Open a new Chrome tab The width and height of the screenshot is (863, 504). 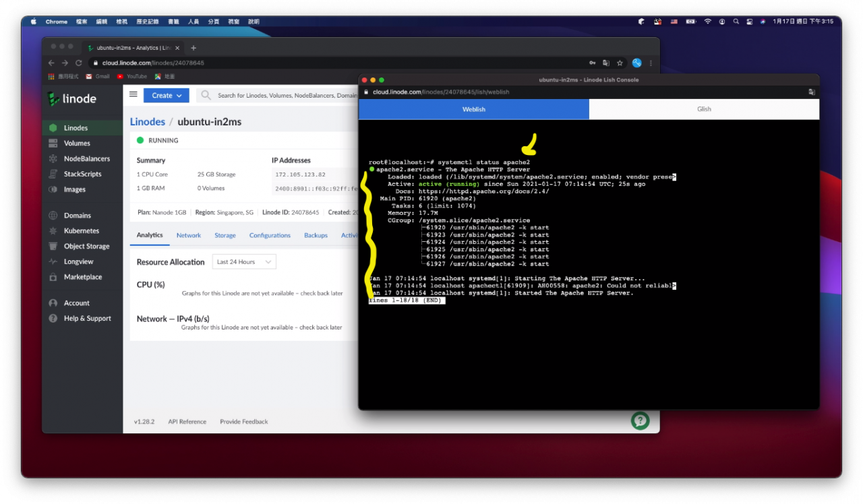[x=194, y=48]
